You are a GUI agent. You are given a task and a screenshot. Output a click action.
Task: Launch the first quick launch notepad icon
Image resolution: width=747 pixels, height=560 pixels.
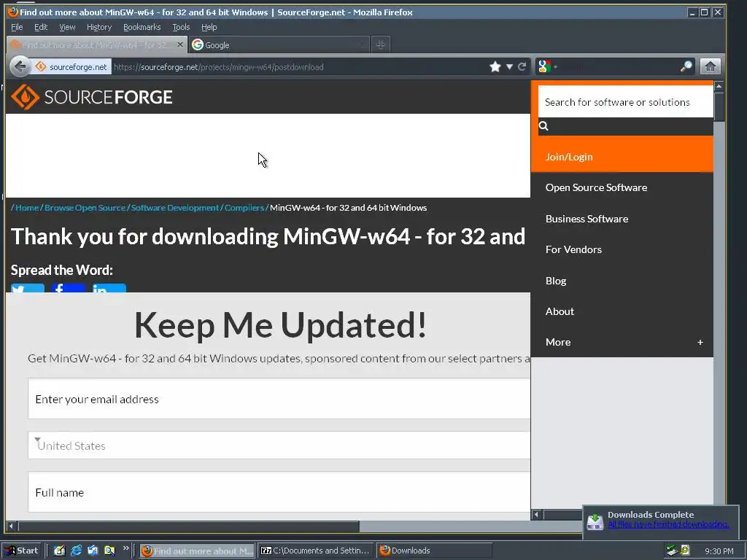click(x=59, y=551)
